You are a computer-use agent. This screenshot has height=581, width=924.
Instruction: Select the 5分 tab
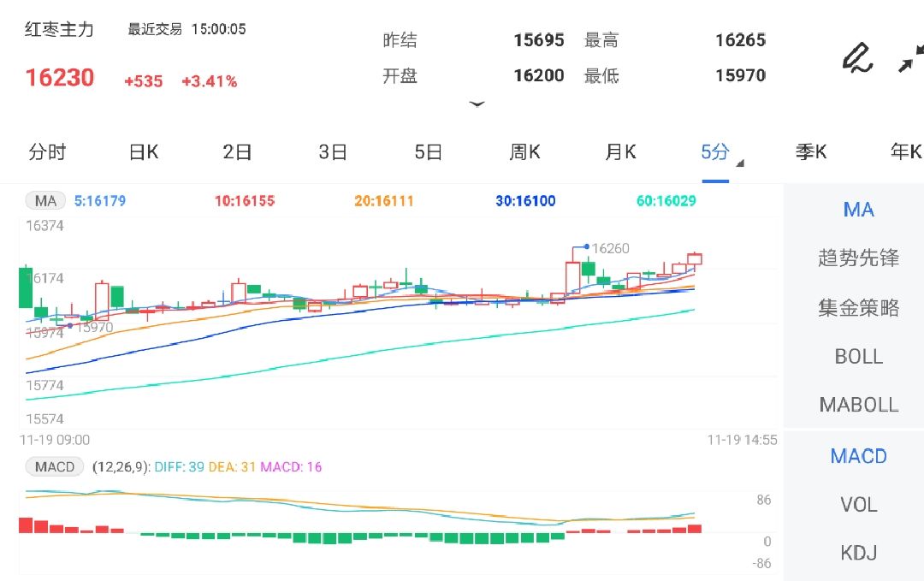(714, 152)
